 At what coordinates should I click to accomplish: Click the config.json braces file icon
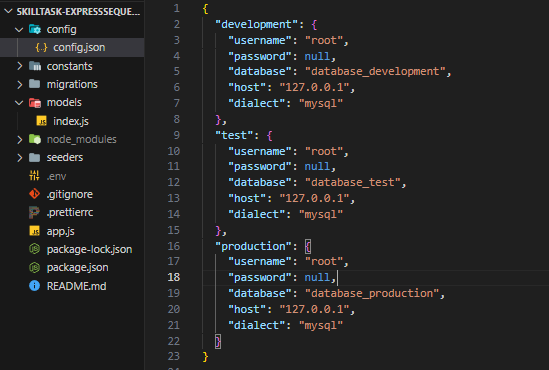pyautogui.click(x=41, y=47)
